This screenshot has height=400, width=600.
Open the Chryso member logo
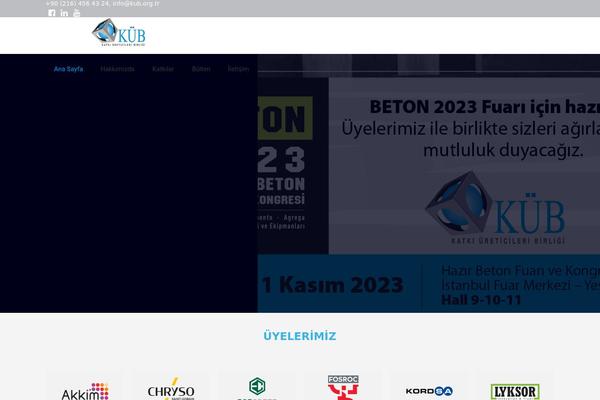tap(171, 389)
